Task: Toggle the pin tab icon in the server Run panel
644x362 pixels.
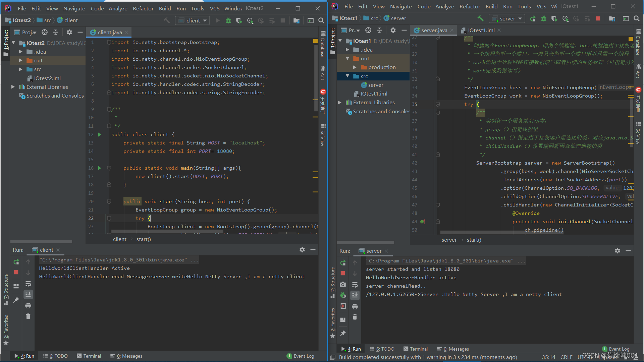Action: point(343,334)
